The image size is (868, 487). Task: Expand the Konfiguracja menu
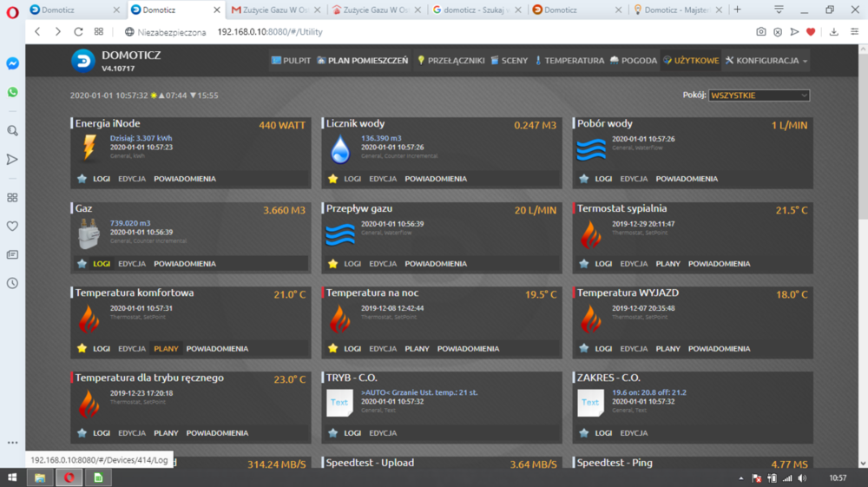point(766,61)
